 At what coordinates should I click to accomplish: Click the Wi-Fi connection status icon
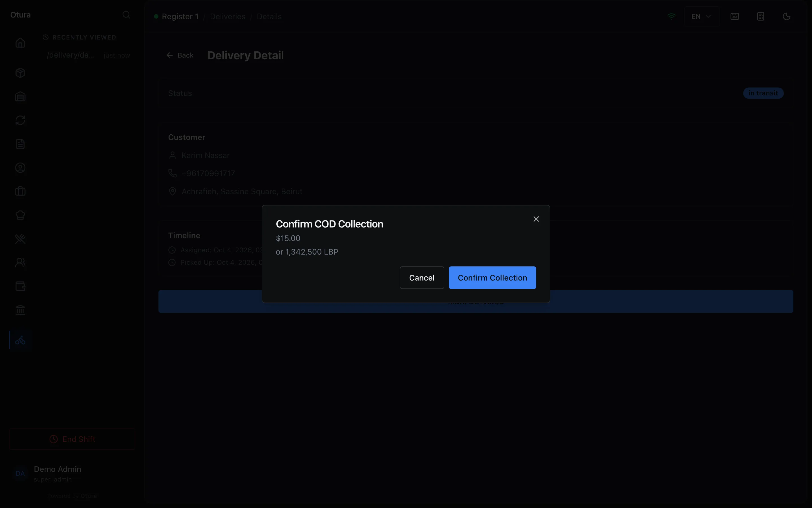(671, 16)
